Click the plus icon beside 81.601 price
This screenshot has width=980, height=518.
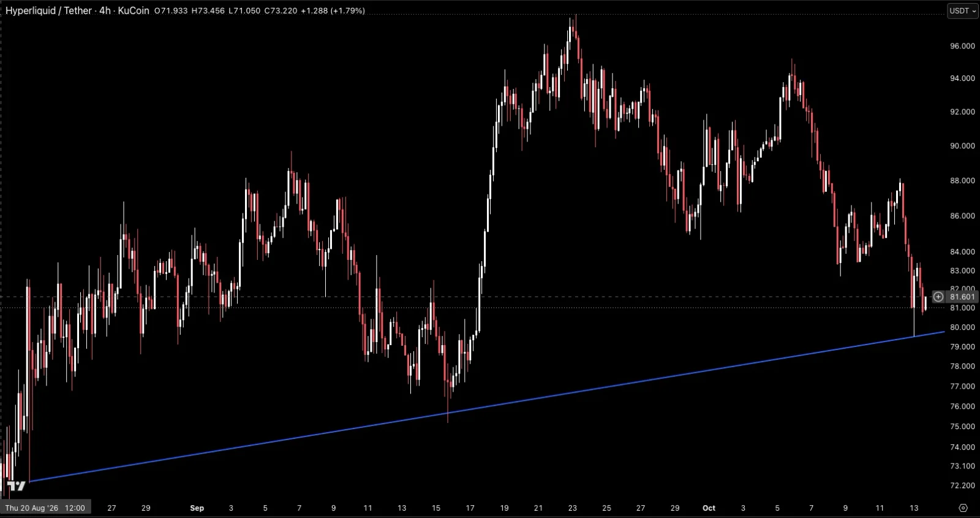click(938, 297)
